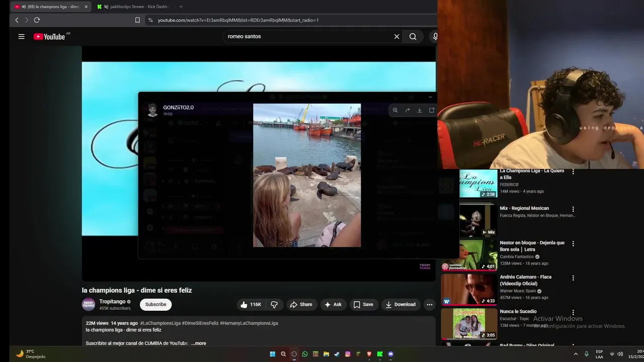Dislike the video
The height and width of the screenshot is (362, 644).
274,304
